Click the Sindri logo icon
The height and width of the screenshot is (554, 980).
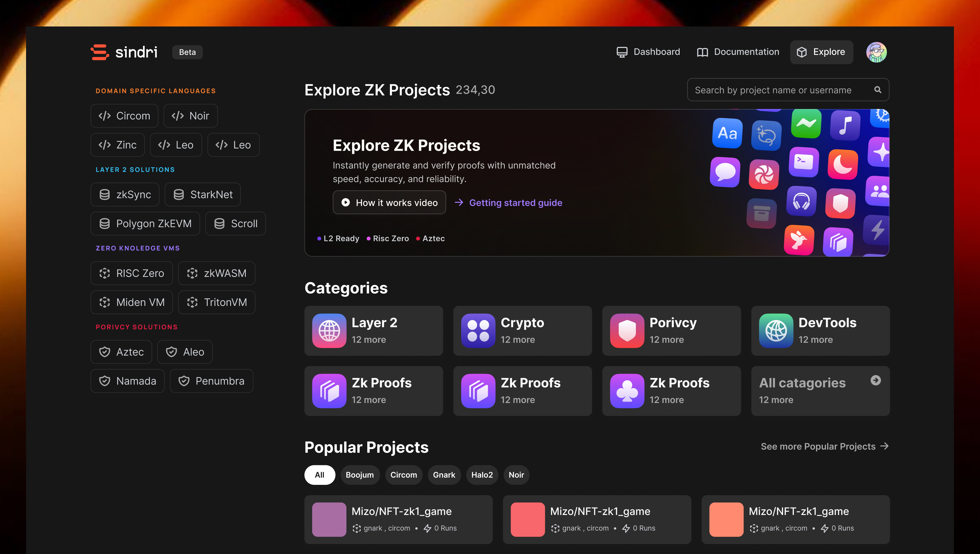pyautogui.click(x=100, y=52)
